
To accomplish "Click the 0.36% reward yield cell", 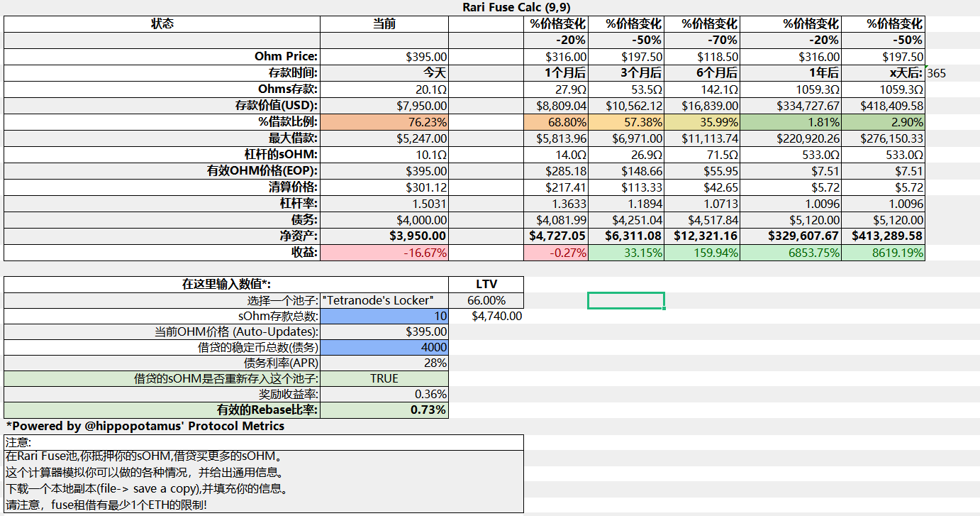I will click(x=384, y=394).
